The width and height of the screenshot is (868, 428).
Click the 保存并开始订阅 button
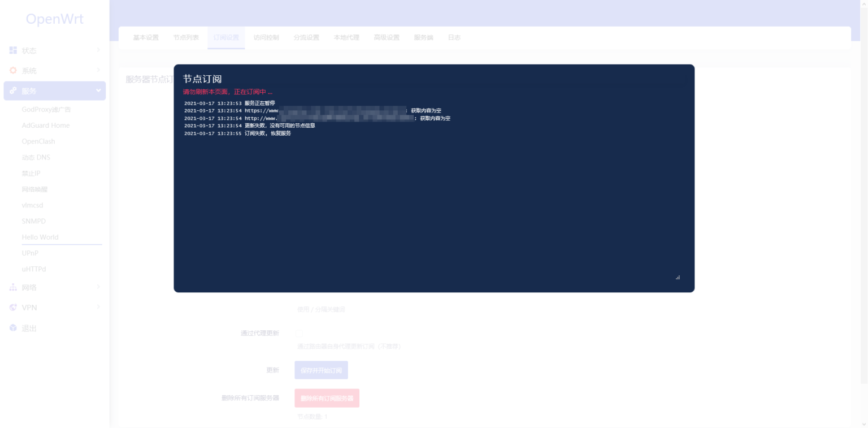[321, 370]
